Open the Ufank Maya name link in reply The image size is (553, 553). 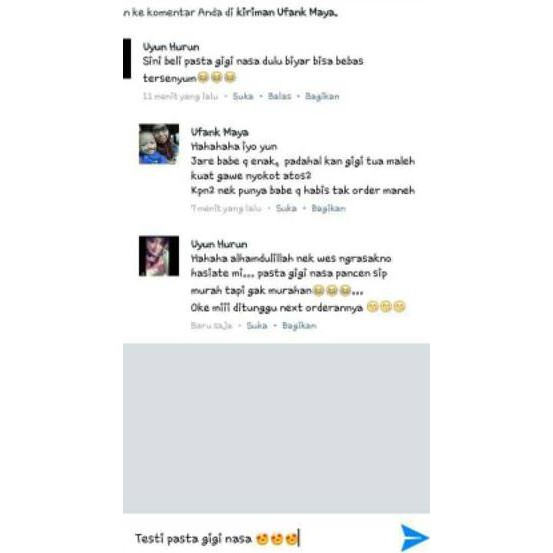[x=219, y=132]
